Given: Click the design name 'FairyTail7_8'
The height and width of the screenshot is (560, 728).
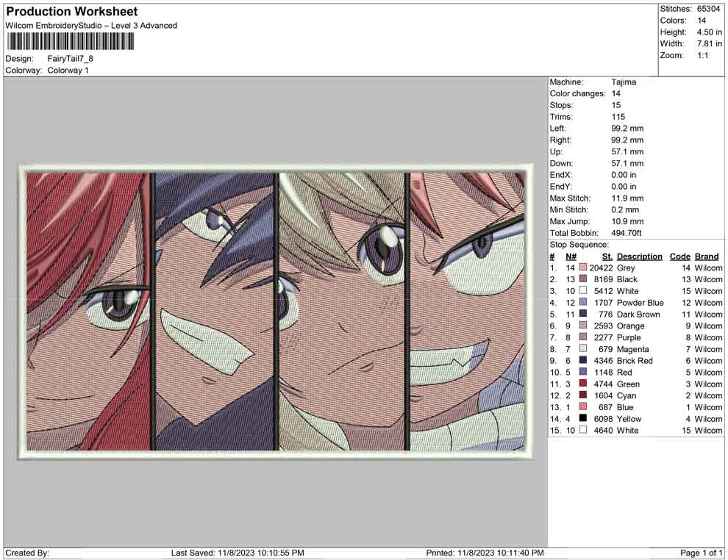Looking at the screenshot, I should pyautogui.click(x=70, y=59).
